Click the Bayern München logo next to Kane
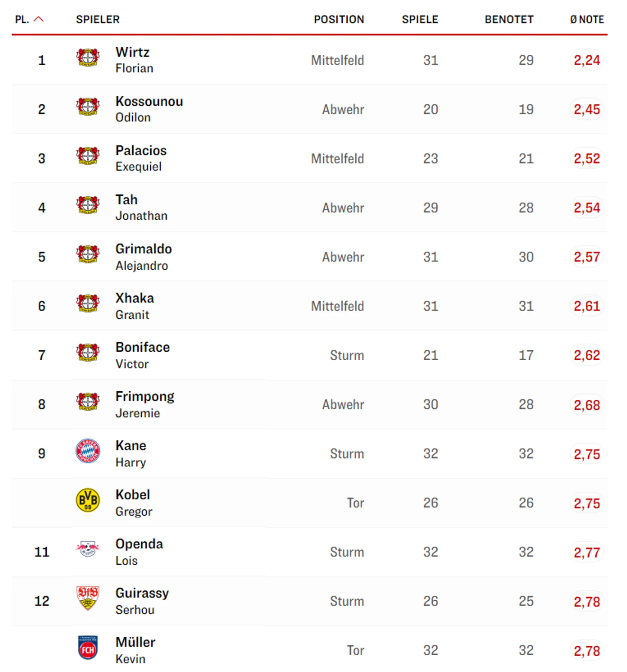 [88, 451]
